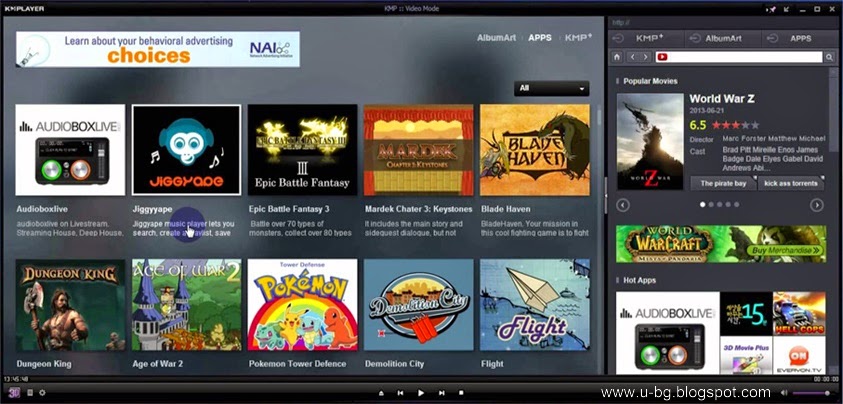Open the Jiggyape app tile
This screenshot has width=843, height=404.
point(187,150)
